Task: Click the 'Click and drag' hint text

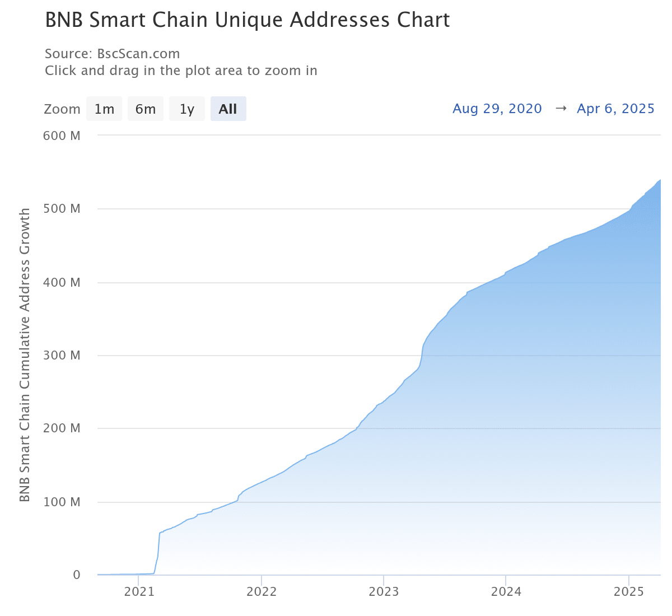Action: [x=181, y=71]
